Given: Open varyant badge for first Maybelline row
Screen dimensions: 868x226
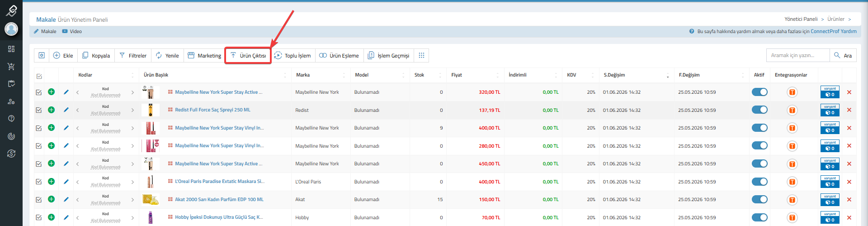Looking at the screenshot, I should coord(830,92).
